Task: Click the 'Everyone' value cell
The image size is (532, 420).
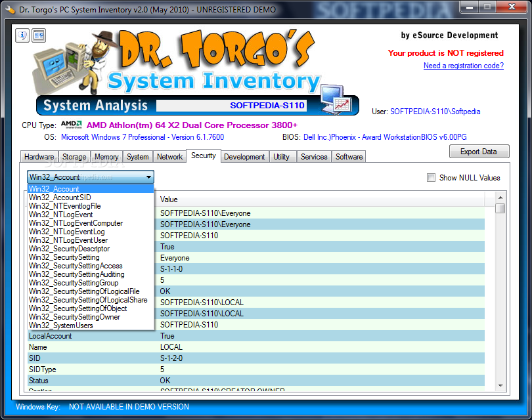Action: [175, 258]
